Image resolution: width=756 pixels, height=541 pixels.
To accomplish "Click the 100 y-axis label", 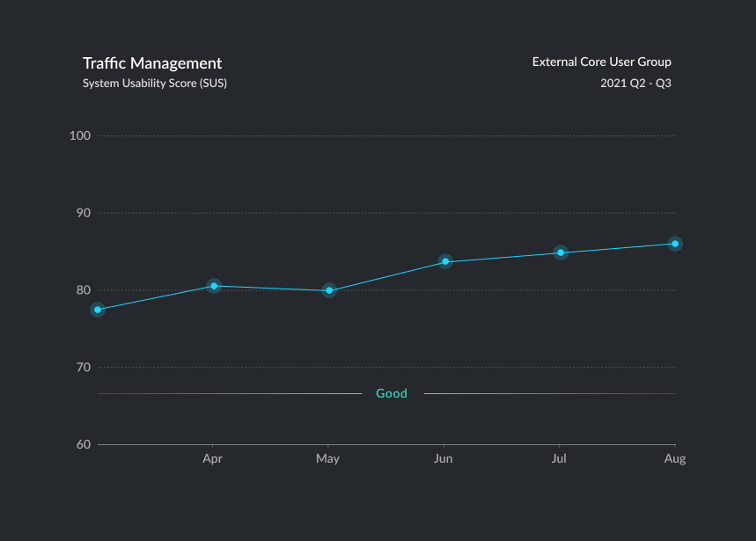I will tap(80, 135).
